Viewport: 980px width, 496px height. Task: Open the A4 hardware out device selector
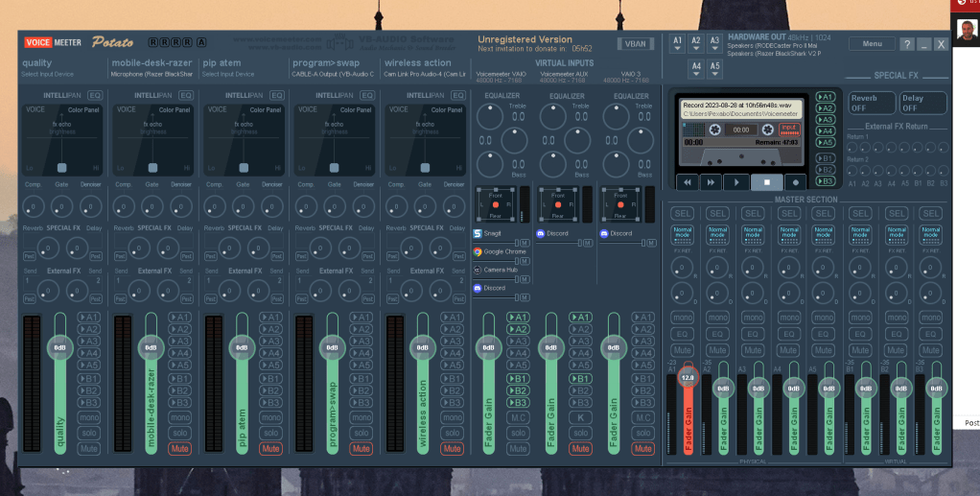696,69
